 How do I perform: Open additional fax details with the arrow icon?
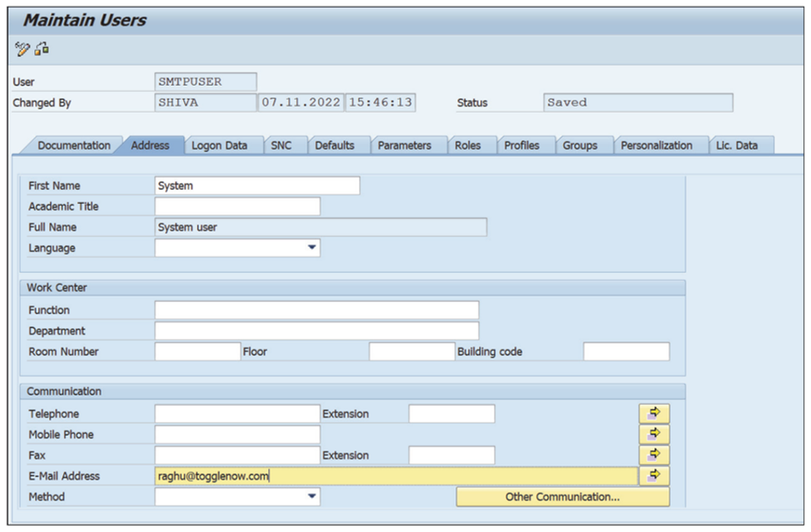[x=654, y=455]
